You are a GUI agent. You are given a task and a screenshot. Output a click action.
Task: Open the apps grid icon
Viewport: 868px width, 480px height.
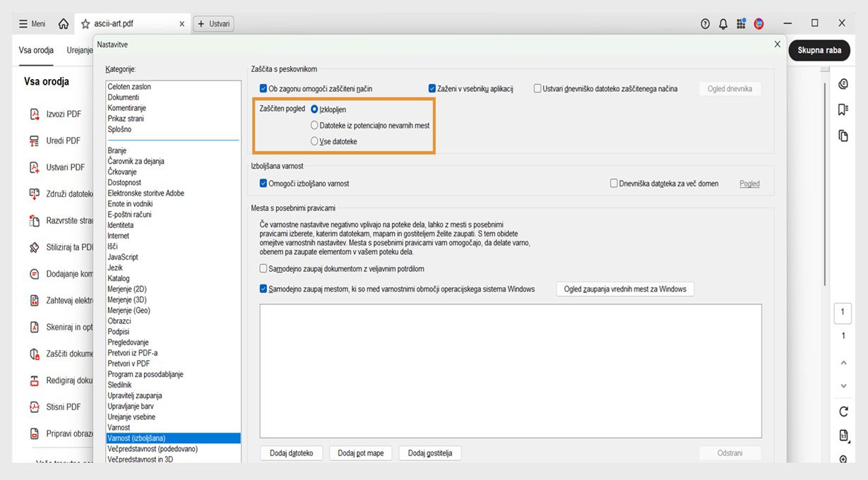click(741, 24)
